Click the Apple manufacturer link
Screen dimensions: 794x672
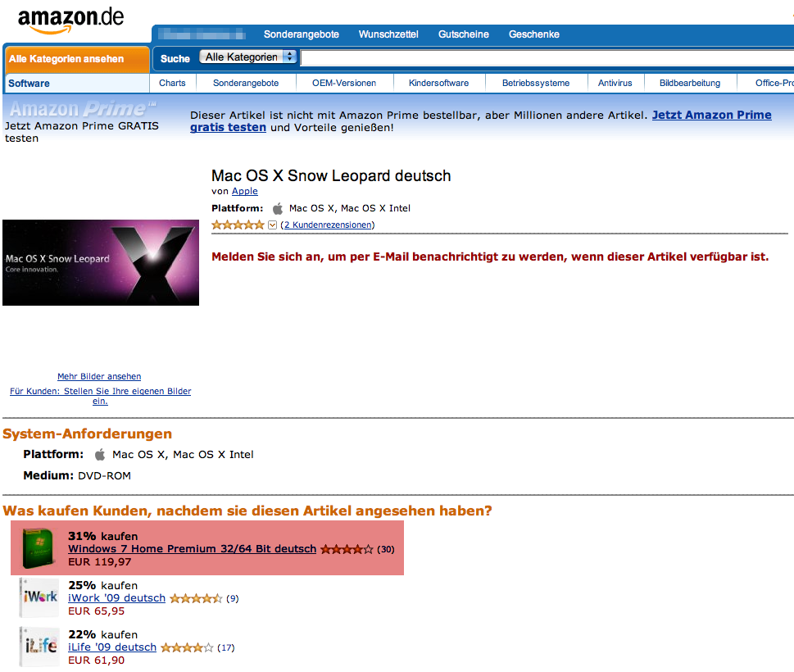(x=244, y=191)
